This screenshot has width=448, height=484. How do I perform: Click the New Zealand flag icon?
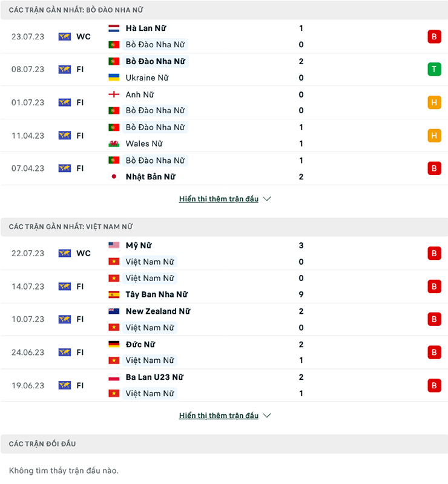(x=114, y=311)
